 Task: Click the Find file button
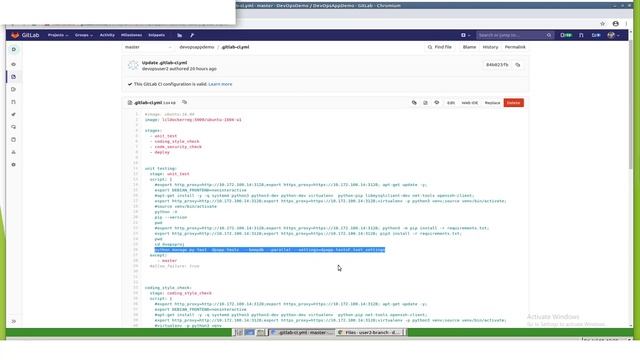440,47
